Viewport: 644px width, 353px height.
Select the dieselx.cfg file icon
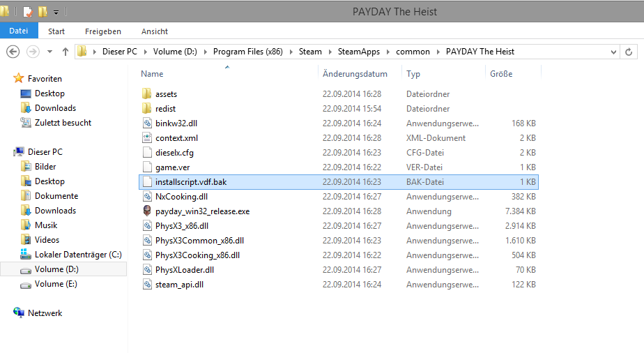tap(147, 153)
